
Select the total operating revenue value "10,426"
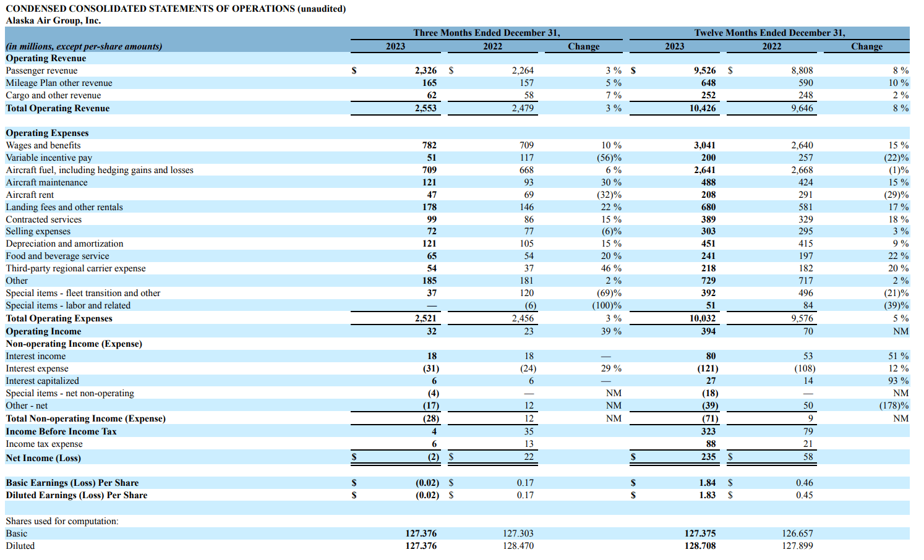pyautogui.click(x=703, y=108)
